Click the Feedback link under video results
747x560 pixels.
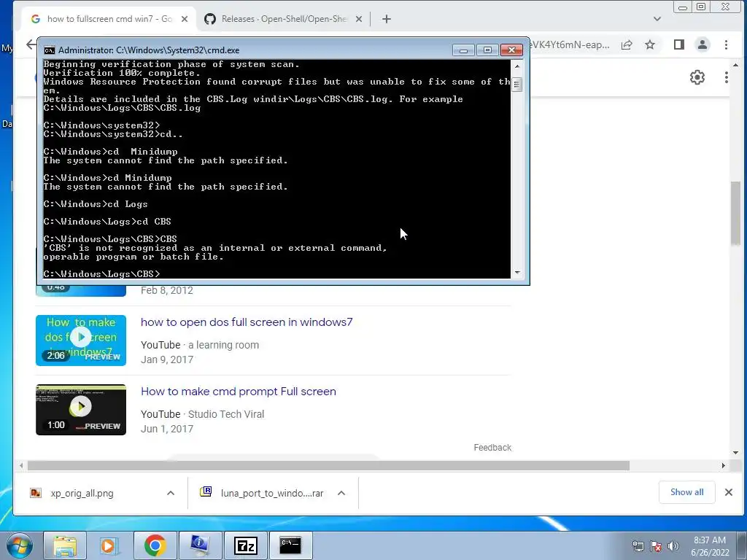tap(492, 448)
